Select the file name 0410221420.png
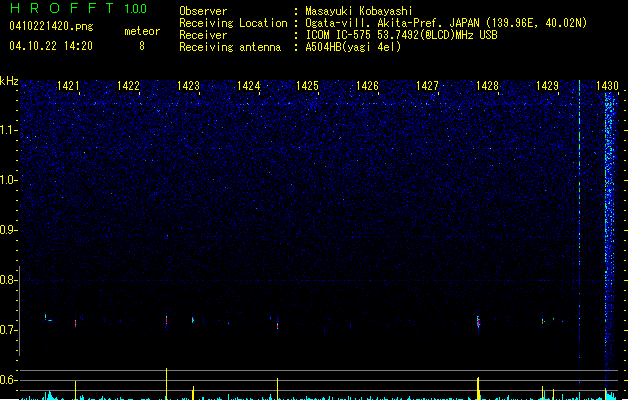Screen dimensions: 629x400 51,26
